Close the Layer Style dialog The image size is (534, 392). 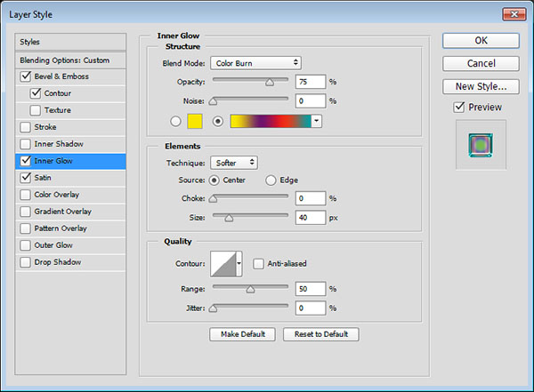pyautogui.click(x=513, y=13)
